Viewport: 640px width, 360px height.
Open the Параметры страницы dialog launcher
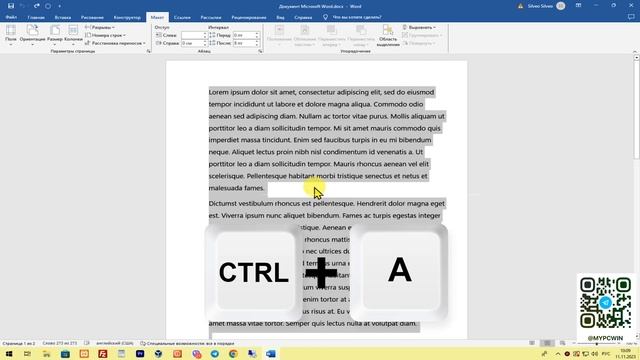pos(148,51)
